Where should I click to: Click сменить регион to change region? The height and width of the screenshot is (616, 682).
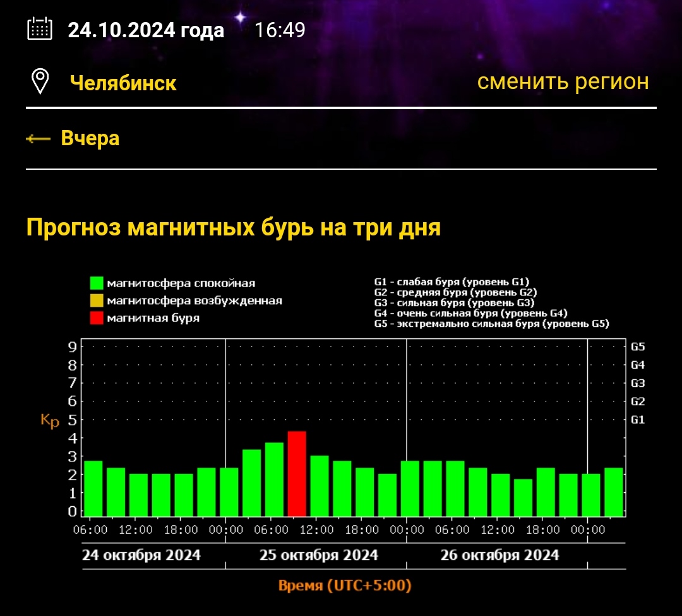(x=563, y=81)
